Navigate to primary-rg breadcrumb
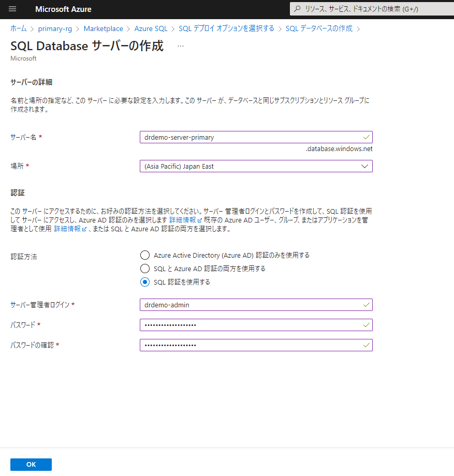The height and width of the screenshot is (476, 454). (55, 28)
